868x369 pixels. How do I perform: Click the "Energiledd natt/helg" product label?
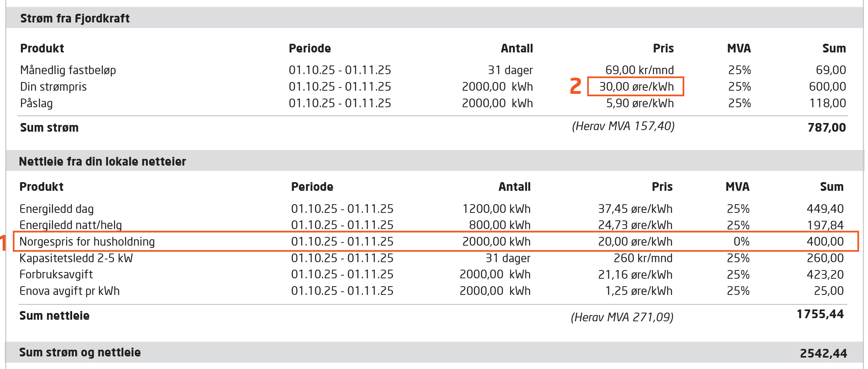coord(71,225)
